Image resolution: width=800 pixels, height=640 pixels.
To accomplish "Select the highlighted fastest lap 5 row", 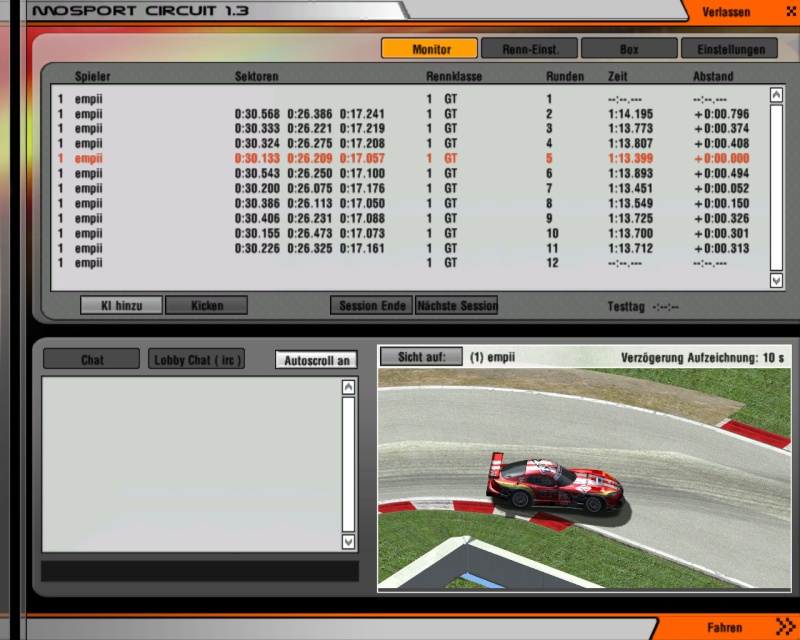I will [400, 158].
